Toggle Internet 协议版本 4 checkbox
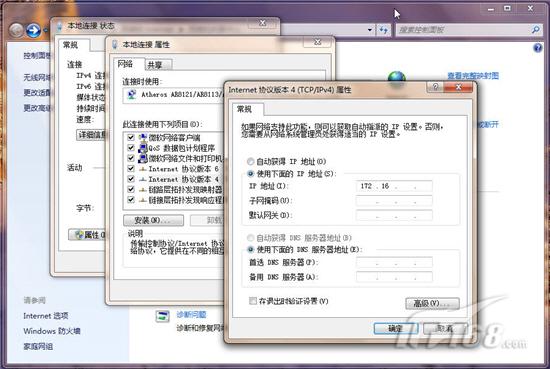 [131, 179]
